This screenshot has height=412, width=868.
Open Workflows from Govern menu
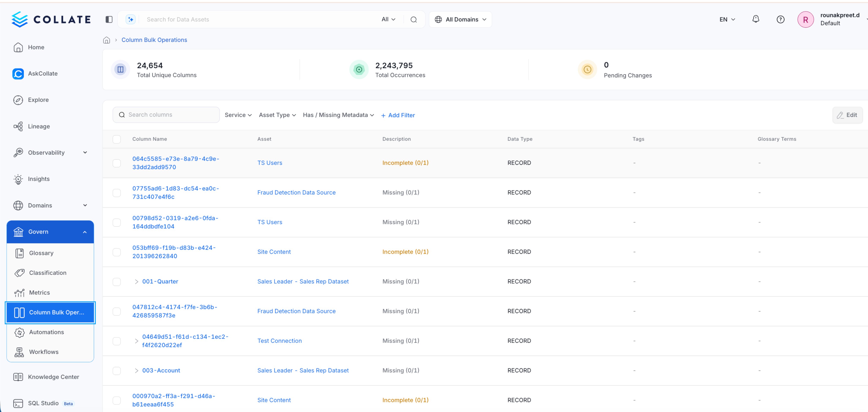click(x=50, y=352)
